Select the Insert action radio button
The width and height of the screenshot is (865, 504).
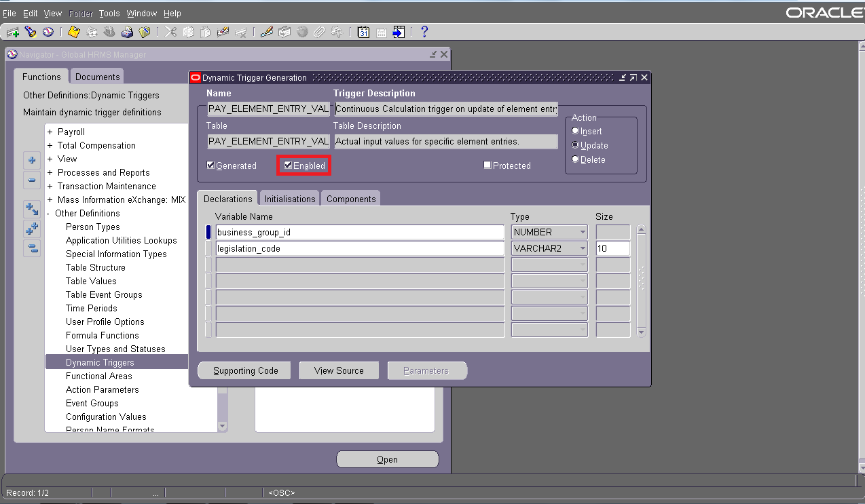[576, 131]
